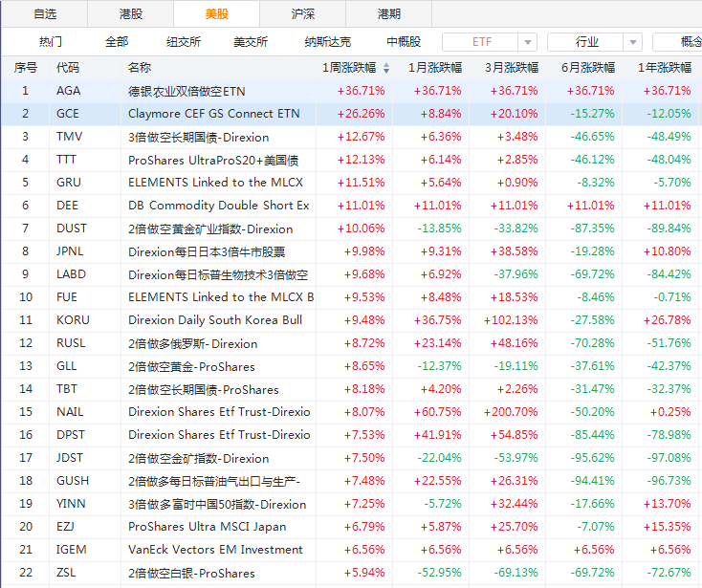Open the 港股 market tab
702x588 pixels.
pos(131,14)
